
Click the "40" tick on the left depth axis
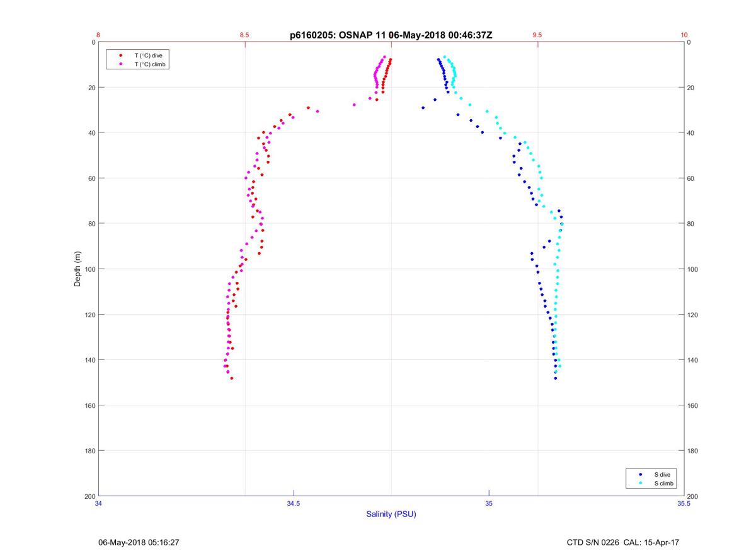click(91, 133)
